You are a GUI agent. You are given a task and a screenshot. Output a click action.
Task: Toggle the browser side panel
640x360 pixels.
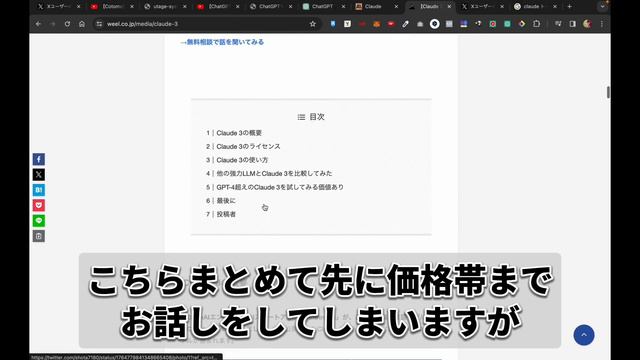point(573,24)
